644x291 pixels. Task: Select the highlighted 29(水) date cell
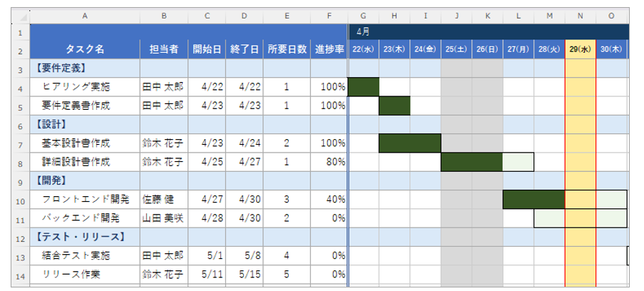[581, 49]
